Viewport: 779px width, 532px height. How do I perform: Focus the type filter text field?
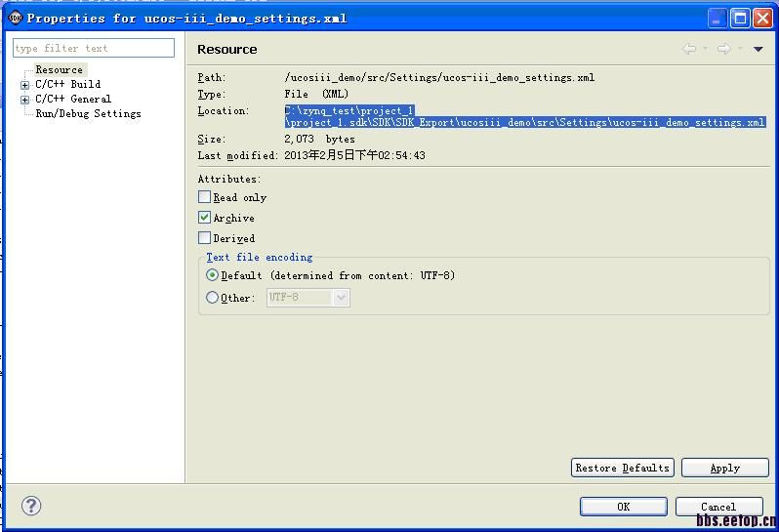click(94, 48)
